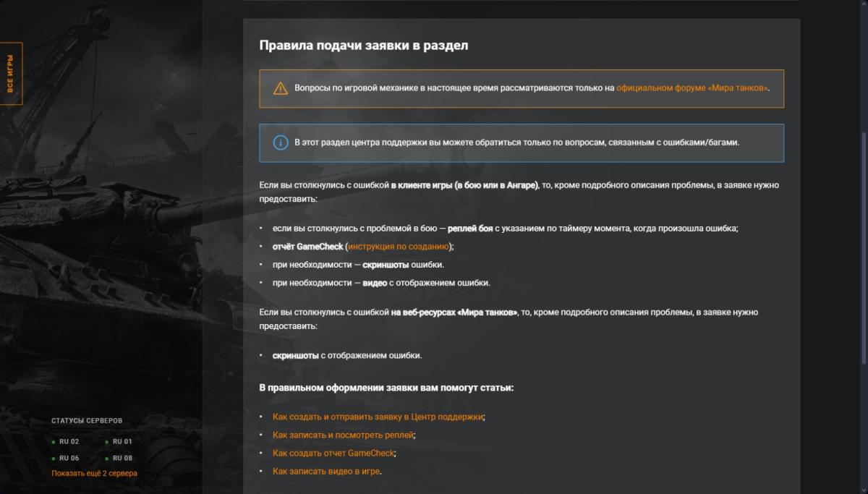Open the ВСЕ ИГРЫ side tab

[11, 74]
